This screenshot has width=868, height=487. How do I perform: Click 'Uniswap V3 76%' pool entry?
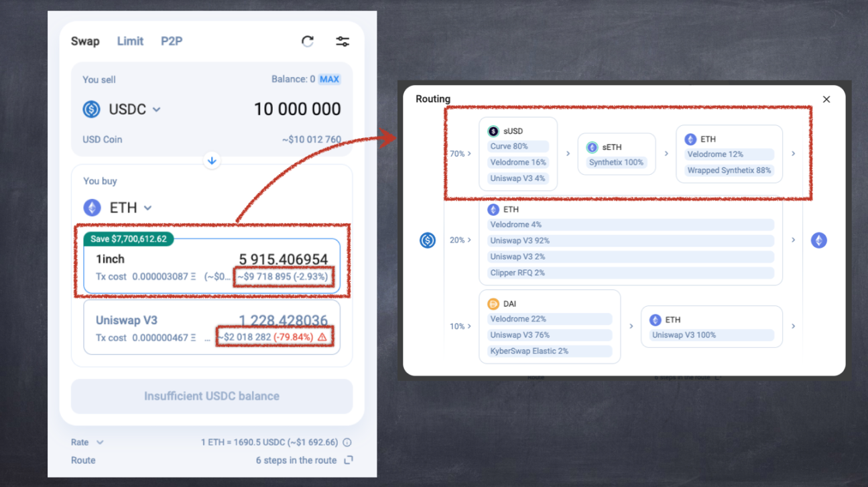click(x=550, y=335)
